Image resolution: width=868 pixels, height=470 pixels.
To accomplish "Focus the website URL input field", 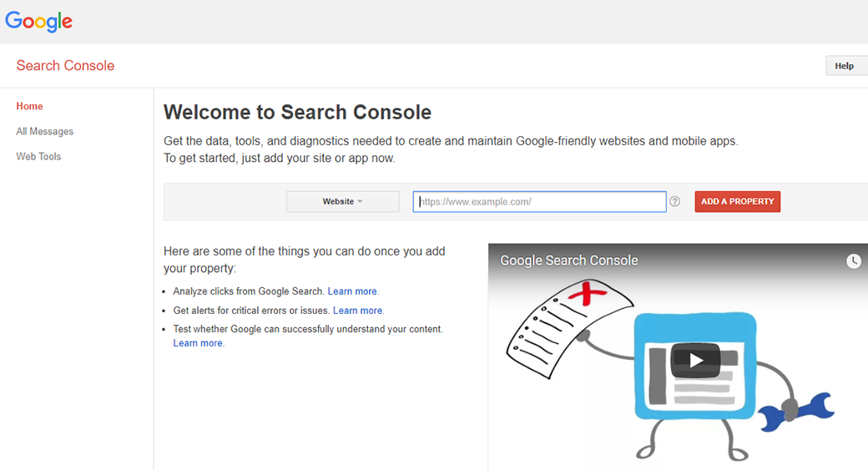I will click(539, 201).
